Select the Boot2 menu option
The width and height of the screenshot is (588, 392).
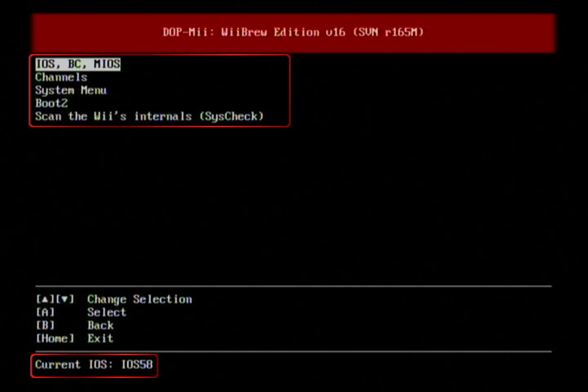coord(51,103)
